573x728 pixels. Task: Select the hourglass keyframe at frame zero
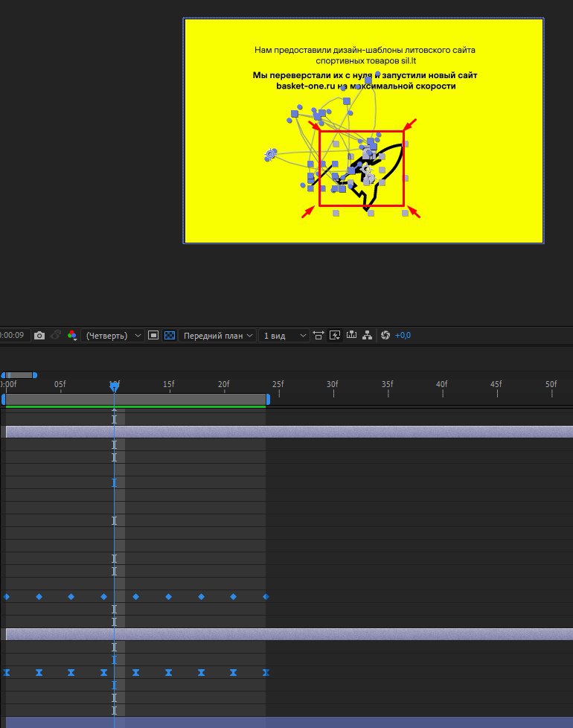[7, 672]
